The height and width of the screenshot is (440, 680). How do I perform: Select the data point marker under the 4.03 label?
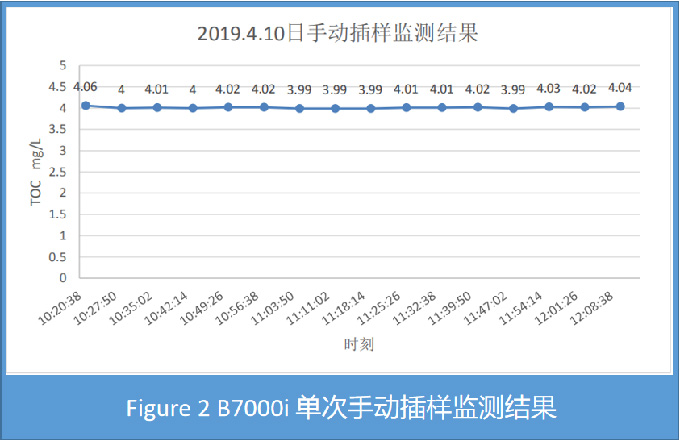pyautogui.click(x=549, y=107)
